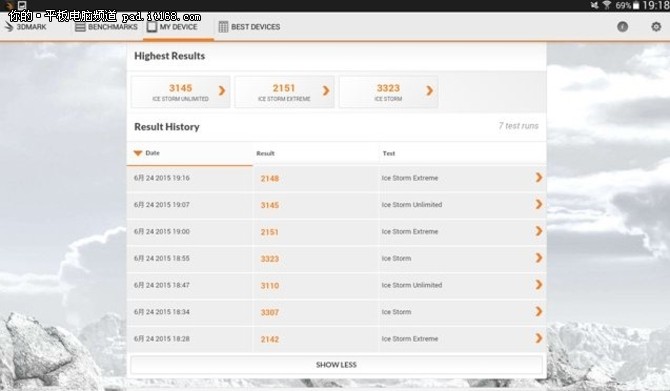
Task: Tap the 19:18 clock in status bar
Action: 655,6
